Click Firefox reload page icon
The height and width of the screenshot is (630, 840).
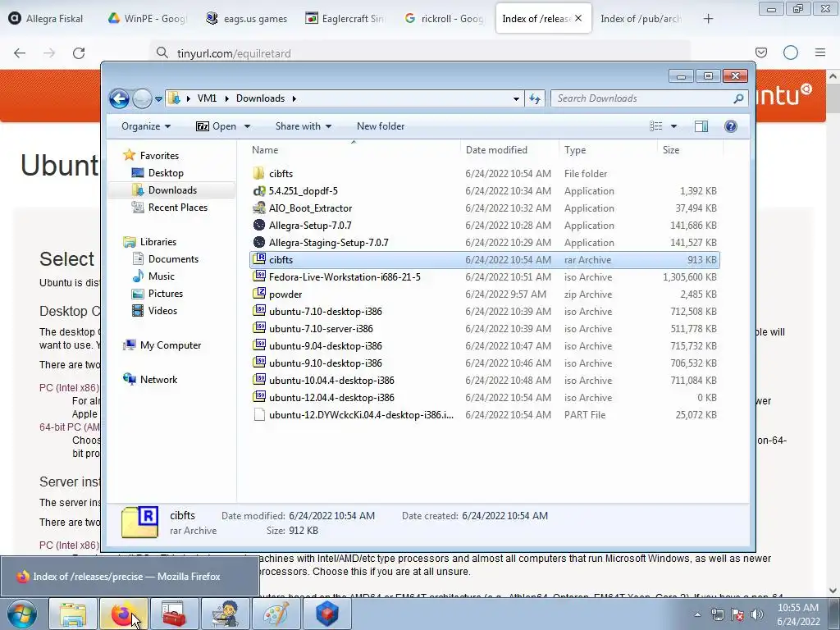79,53
